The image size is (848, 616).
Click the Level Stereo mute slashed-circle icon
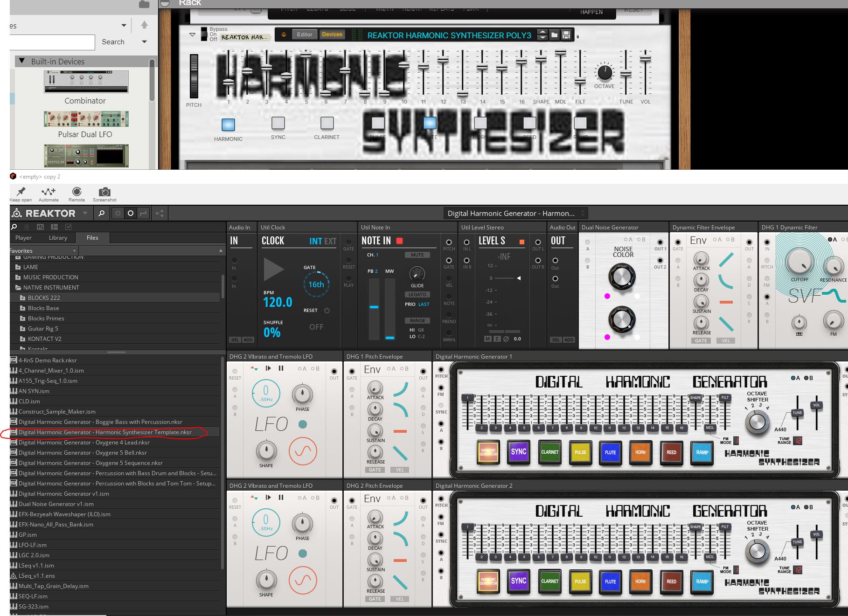pos(506,339)
